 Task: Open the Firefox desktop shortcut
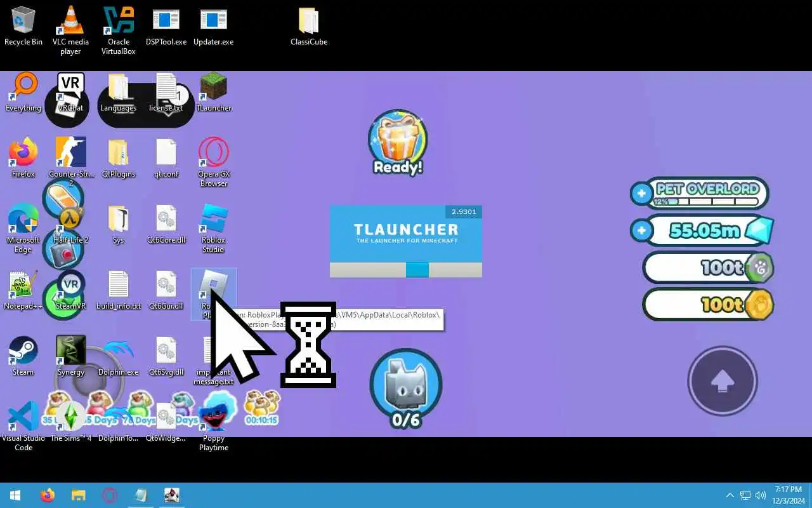click(23, 159)
